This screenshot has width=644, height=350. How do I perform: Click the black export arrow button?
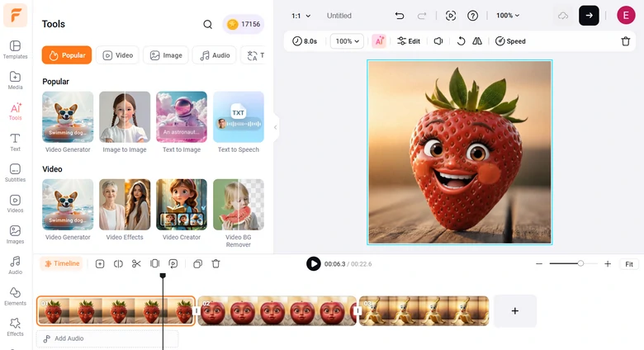click(589, 16)
